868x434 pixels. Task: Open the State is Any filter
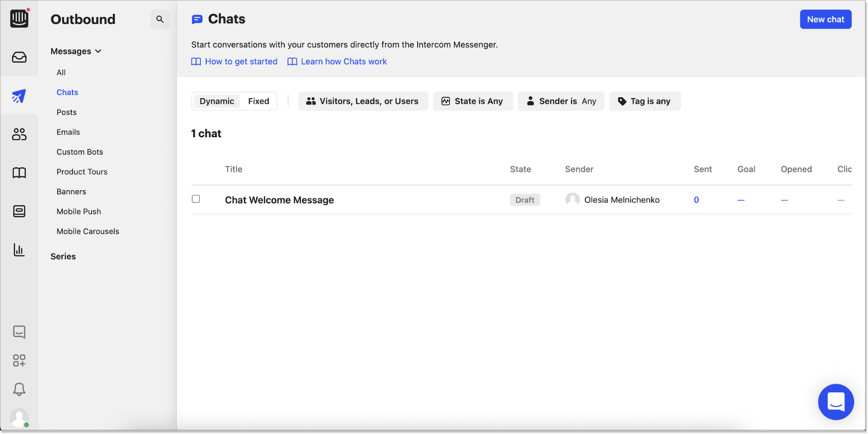pyautogui.click(x=473, y=101)
